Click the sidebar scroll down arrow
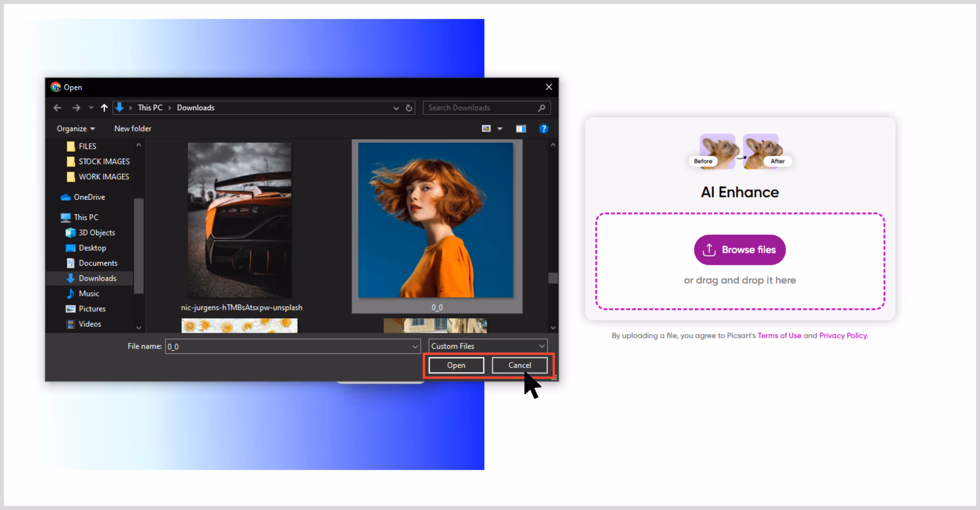The height and width of the screenshot is (510, 980). (x=139, y=328)
